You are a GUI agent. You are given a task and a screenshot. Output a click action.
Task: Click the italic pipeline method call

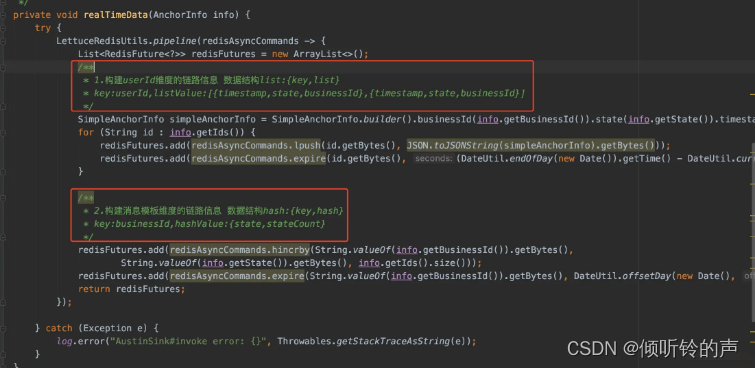[x=175, y=41]
